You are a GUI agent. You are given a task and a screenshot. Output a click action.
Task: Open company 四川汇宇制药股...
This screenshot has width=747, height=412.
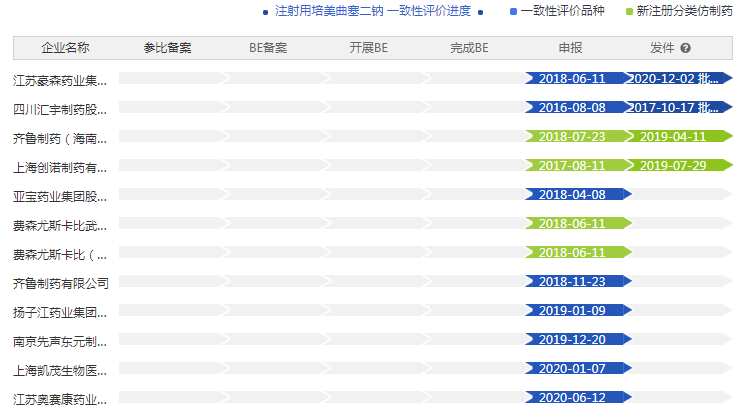coord(60,110)
